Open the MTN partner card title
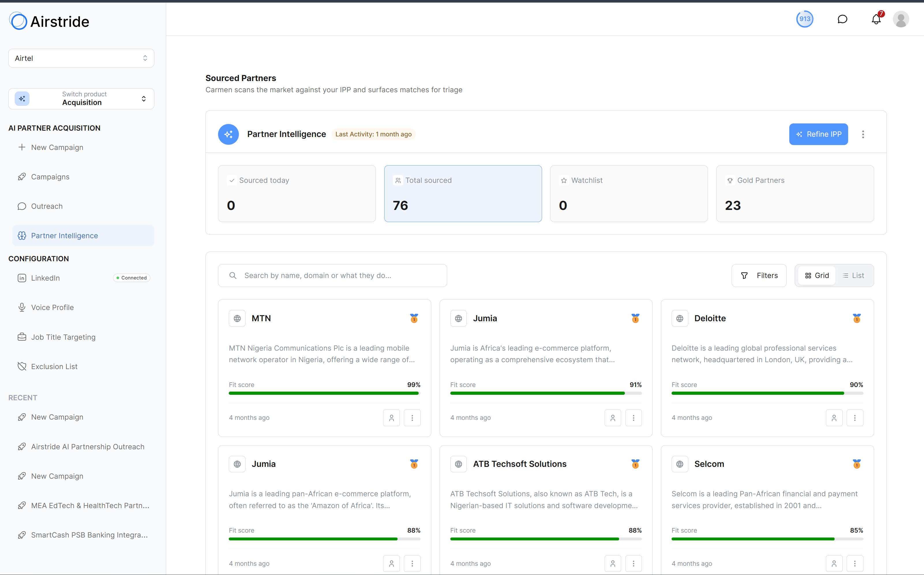924x575 pixels. [261, 318]
